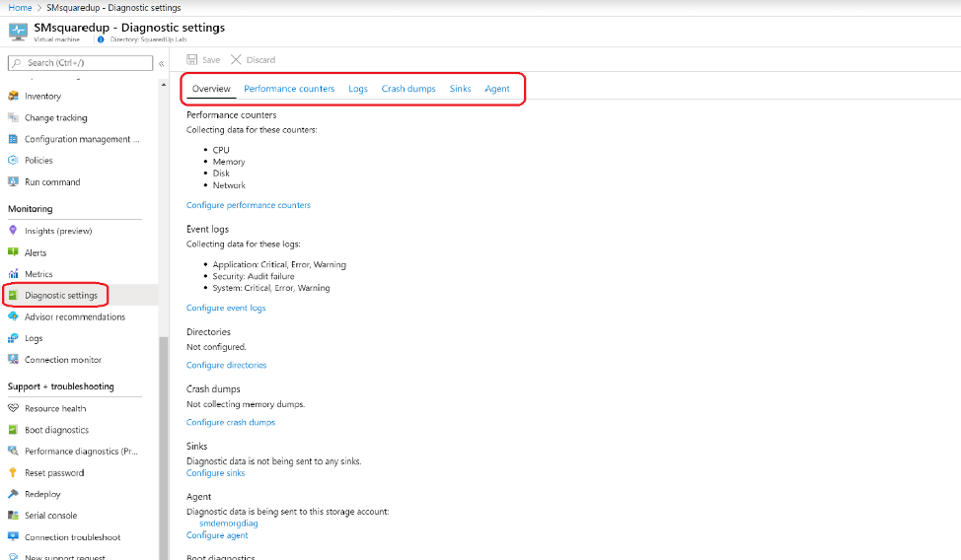The height and width of the screenshot is (560, 961).
Task: Click the Directory info icon
Action: tap(101, 39)
